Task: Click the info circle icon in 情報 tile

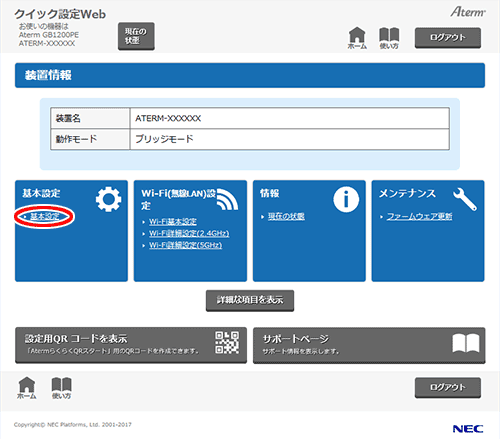Action: pos(346,199)
